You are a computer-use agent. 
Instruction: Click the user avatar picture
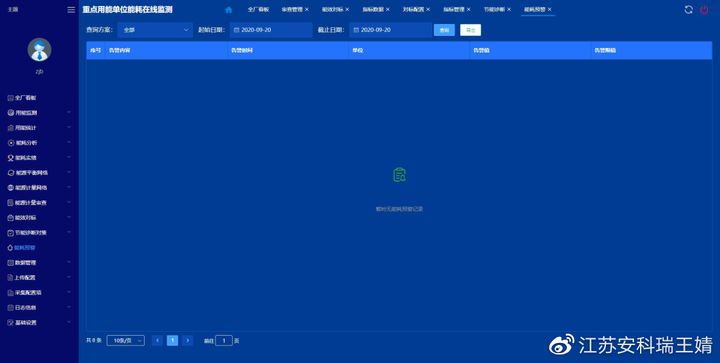point(39,50)
